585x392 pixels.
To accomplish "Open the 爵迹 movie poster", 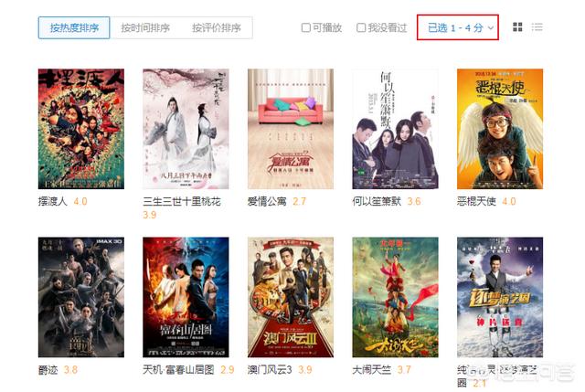I will click(x=81, y=297).
